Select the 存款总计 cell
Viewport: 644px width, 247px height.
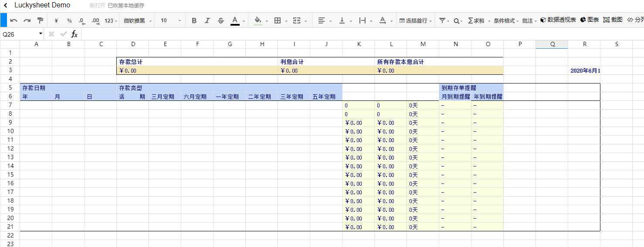(x=198, y=62)
